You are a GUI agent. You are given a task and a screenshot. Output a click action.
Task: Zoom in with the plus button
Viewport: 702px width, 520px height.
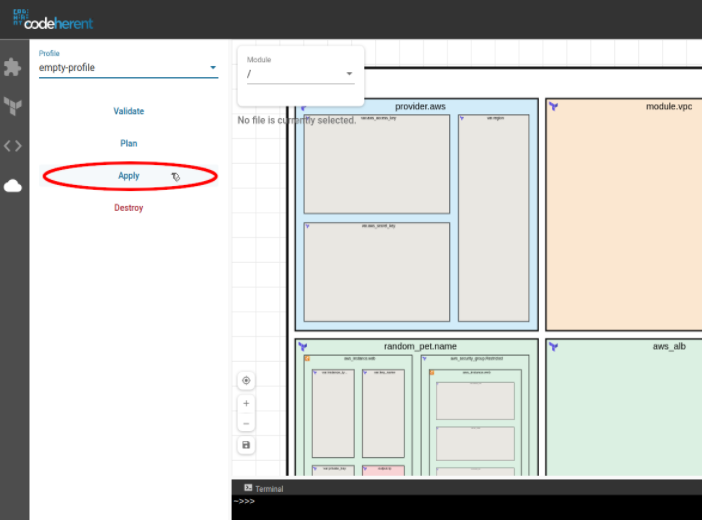[246, 404]
